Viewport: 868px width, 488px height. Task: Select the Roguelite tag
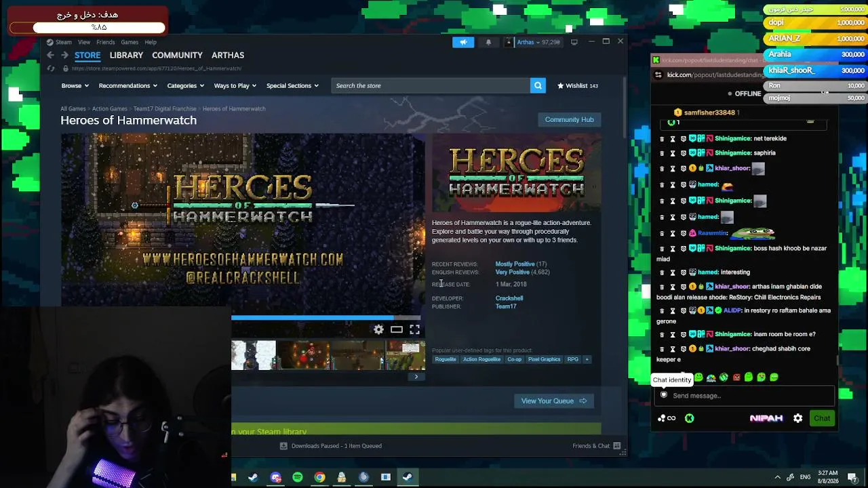point(446,359)
